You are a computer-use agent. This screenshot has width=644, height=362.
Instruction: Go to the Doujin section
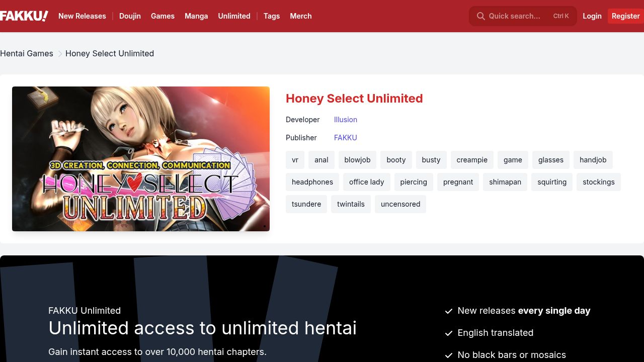pyautogui.click(x=130, y=16)
